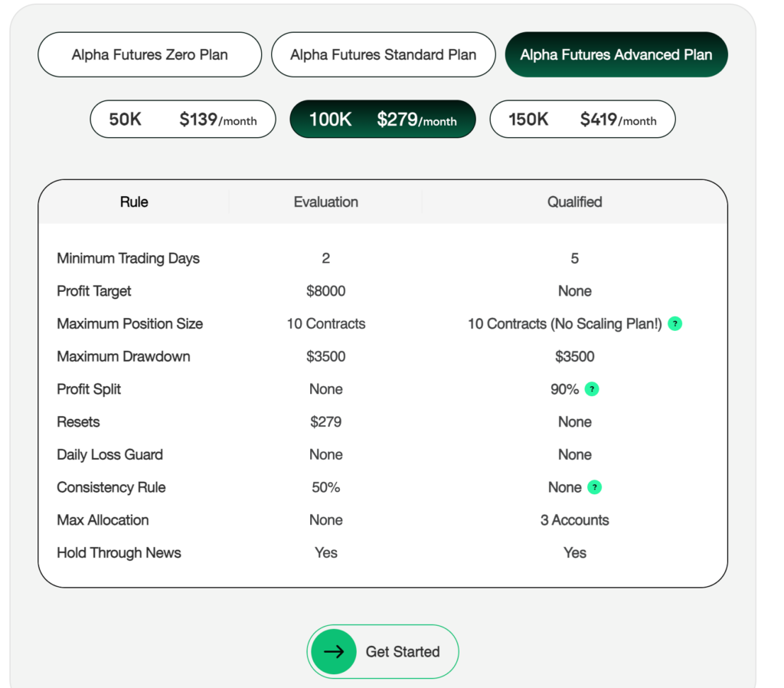Pick the 100K $279/month account size
Image resolution: width=784 pixels, height=688 pixels.
click(x=382, y=120)
